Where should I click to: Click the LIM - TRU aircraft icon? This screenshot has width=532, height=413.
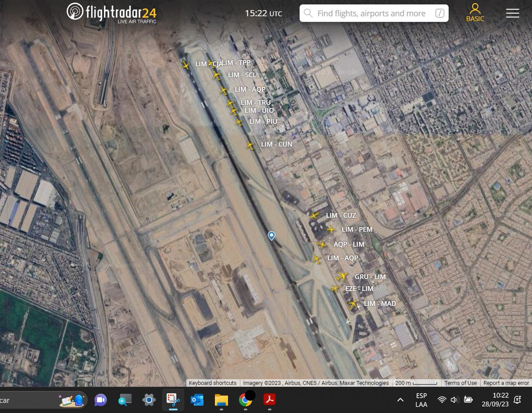tap(231, 102)
